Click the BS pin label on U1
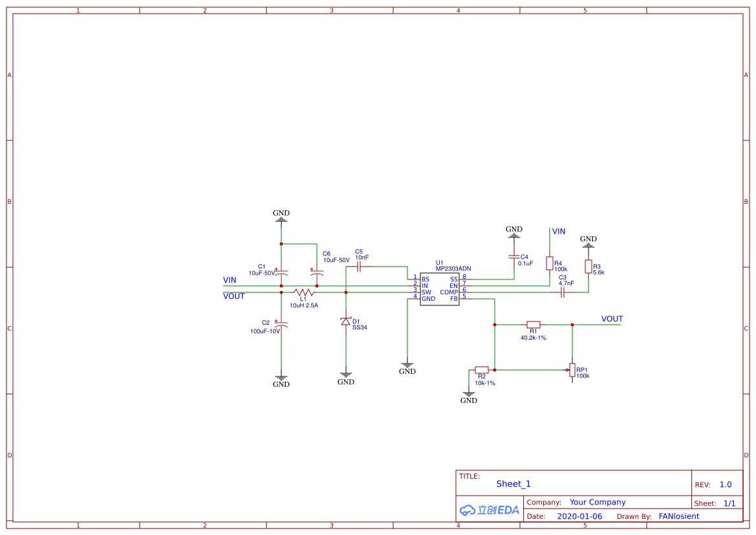Viewport: 756px width, 535px height. pyautogui.click(x=426, y=279)
